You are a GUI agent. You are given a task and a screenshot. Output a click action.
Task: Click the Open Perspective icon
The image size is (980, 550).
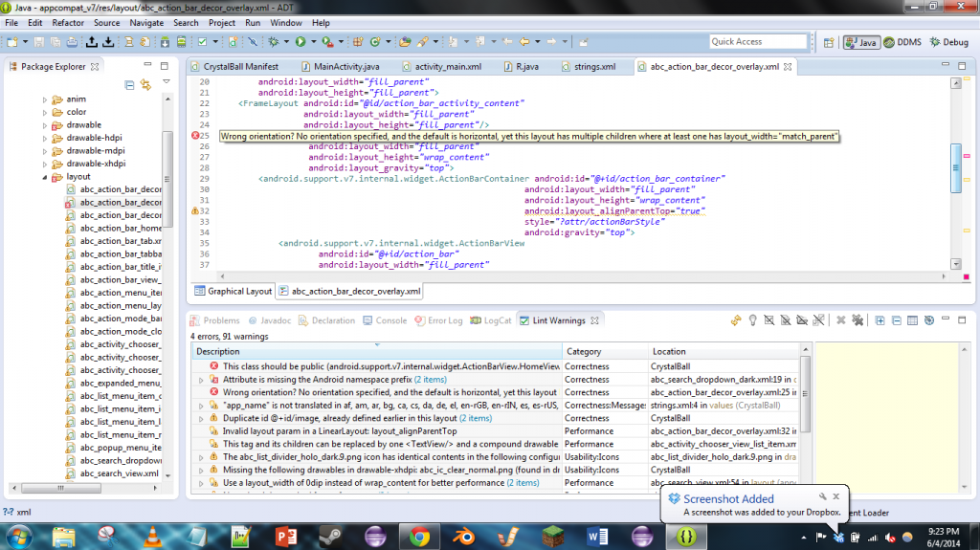829,42
